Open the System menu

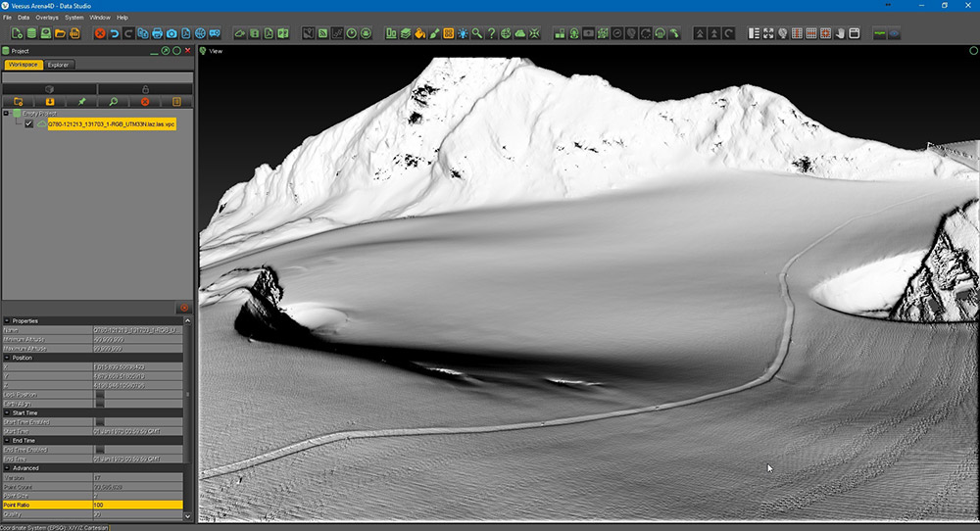pos(74,18)
